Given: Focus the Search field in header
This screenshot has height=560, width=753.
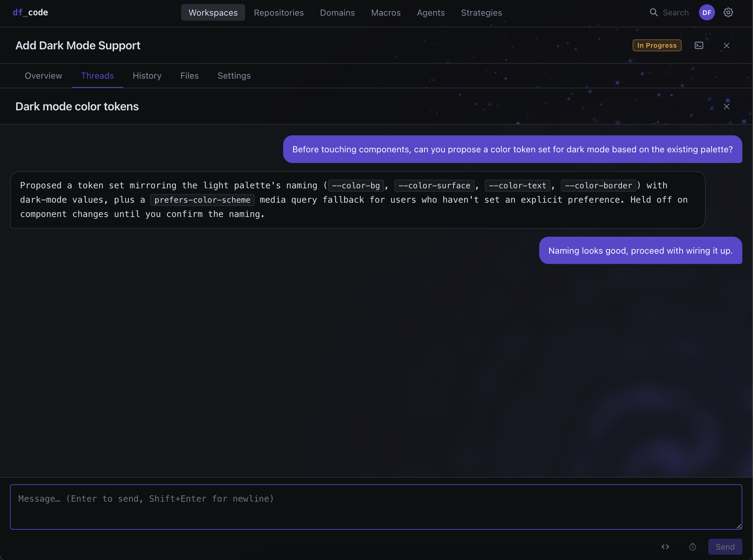Looking at the screenshot, I should point(675,13).
